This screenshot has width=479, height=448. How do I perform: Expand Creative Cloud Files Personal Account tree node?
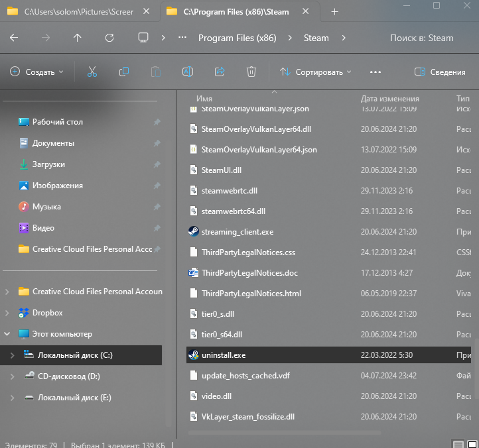coord(7,292)
